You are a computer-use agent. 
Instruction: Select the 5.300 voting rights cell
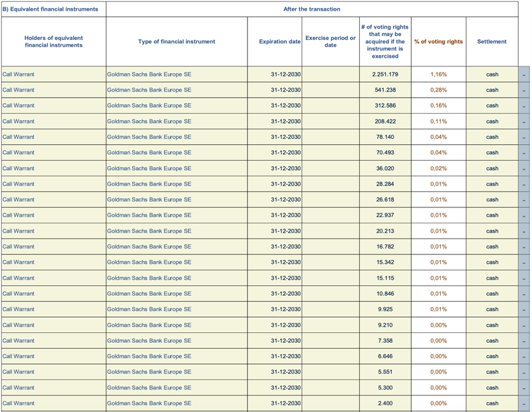pos(385,387)
